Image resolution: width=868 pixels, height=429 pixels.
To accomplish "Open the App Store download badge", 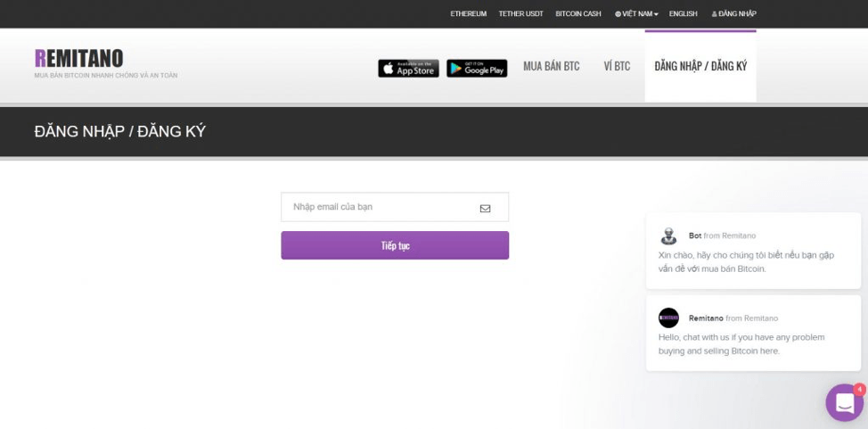I will coord(408,68).
